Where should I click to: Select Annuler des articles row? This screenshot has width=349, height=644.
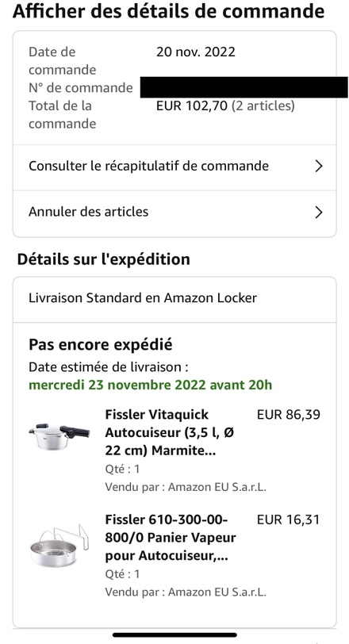click(x=174, y=213)
